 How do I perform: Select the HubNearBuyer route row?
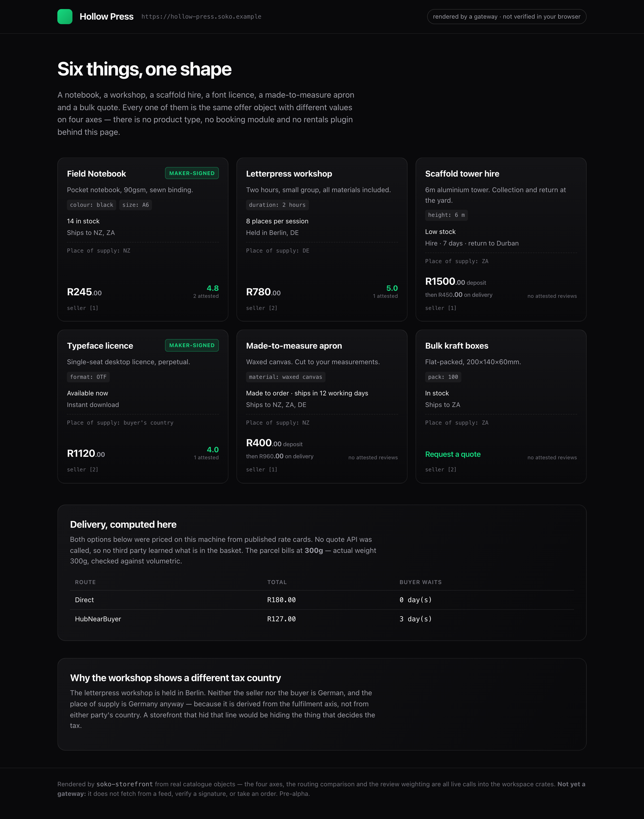[322, 619]
